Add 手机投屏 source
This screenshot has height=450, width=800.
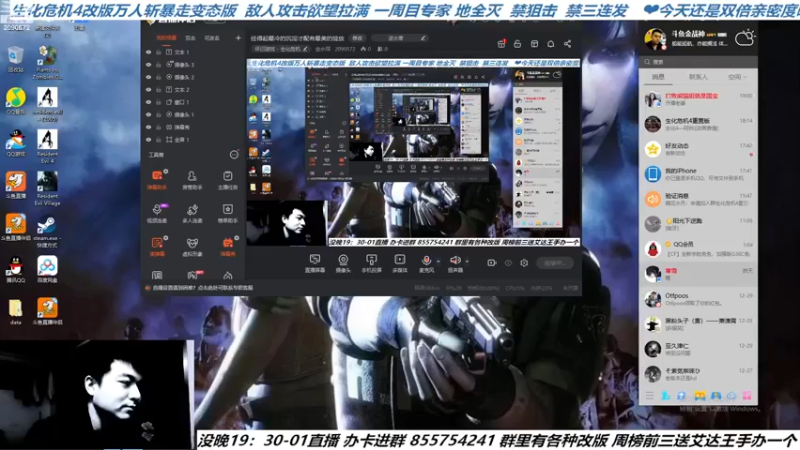371,263
